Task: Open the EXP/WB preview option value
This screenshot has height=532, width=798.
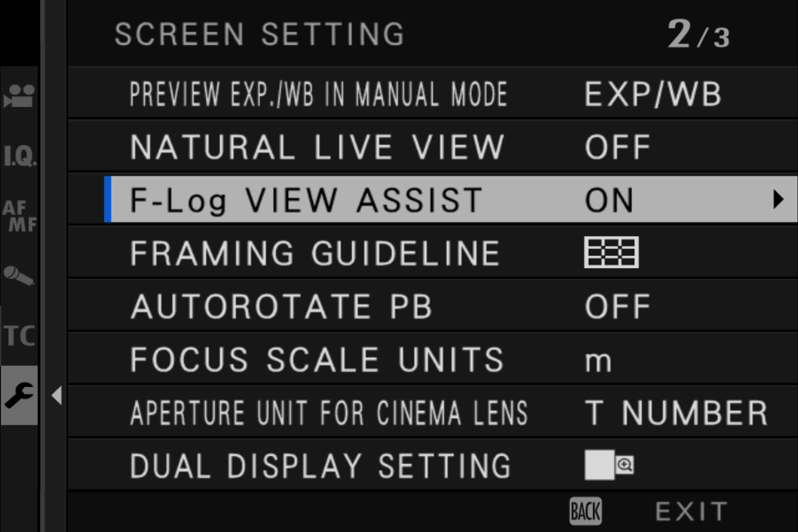Action: pyautogui.click(x=652, y=94)
